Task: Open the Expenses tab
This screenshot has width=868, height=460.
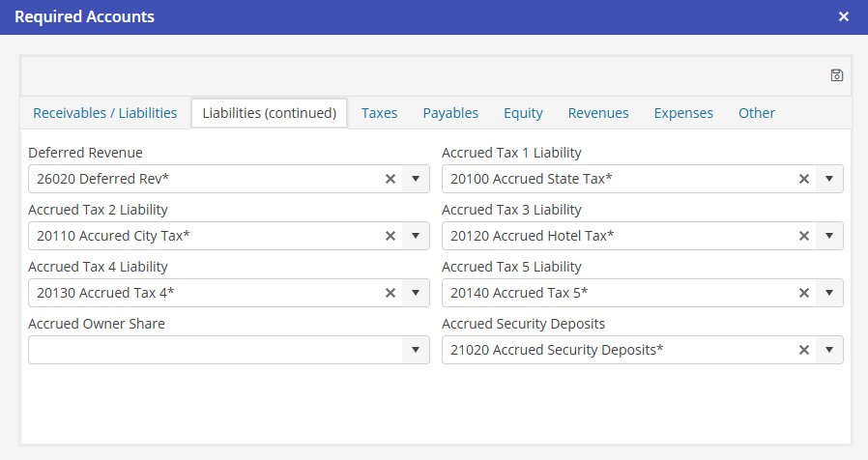Action: point(683,113)
